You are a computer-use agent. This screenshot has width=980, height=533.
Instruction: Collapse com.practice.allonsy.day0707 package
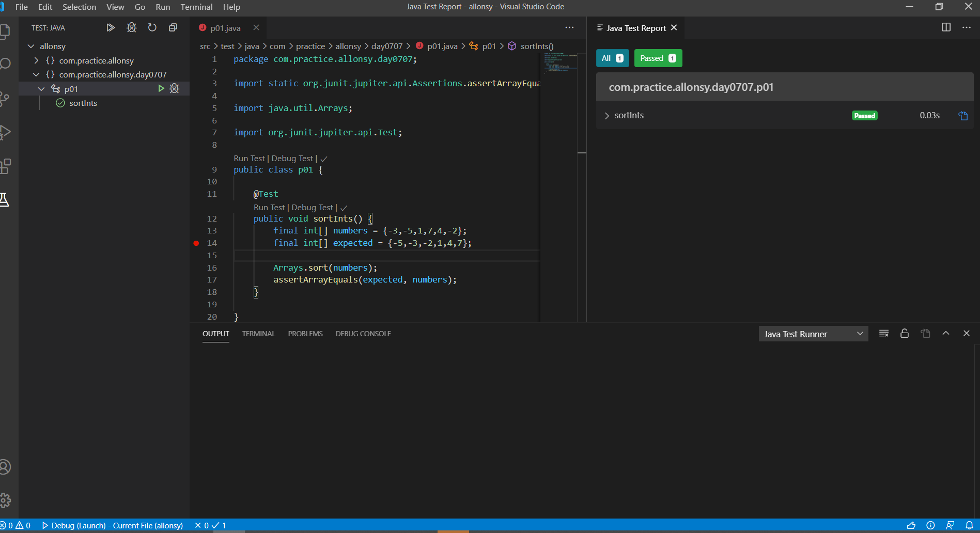click(36, 75)
